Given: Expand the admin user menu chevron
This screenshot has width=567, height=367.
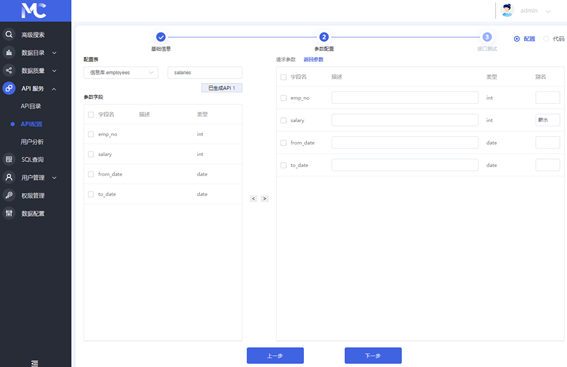Looking at the screenshot, I should (548, 11).
